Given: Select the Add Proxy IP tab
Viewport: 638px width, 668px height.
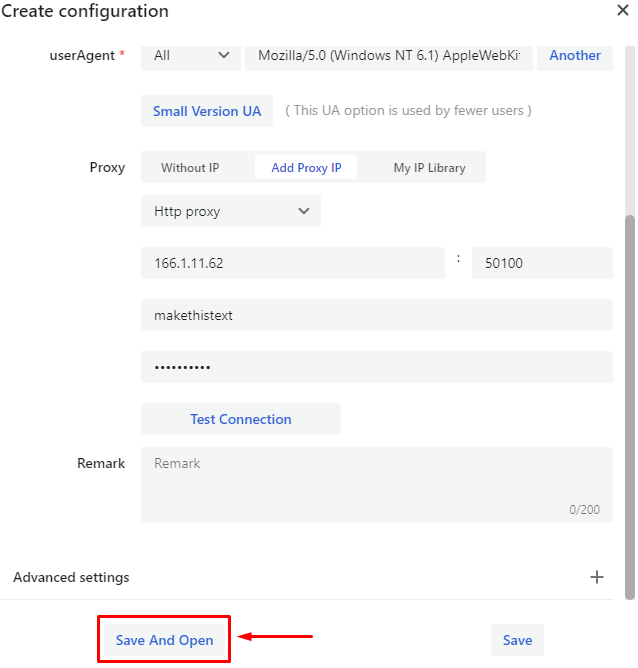Looking at the screenshot, I should tap(306, 168).
